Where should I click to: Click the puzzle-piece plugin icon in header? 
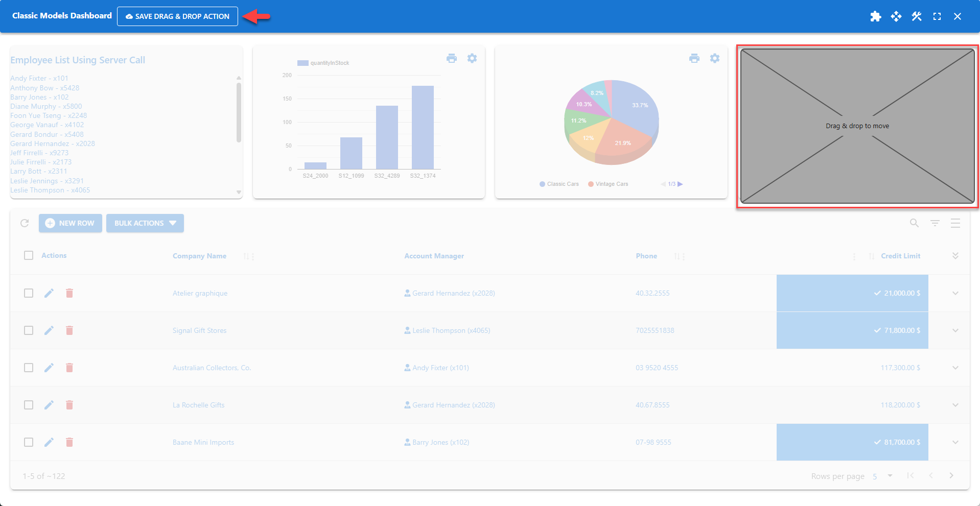click(875, 16)
